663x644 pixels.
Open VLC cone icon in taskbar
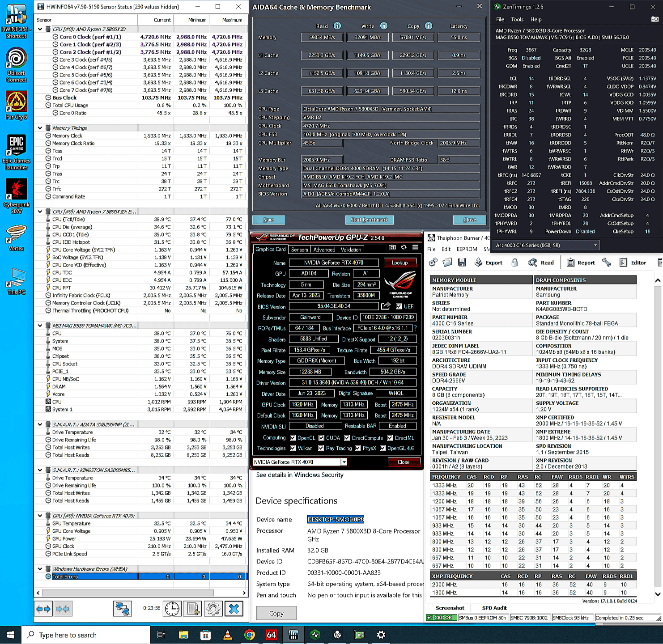coord(228,635)
